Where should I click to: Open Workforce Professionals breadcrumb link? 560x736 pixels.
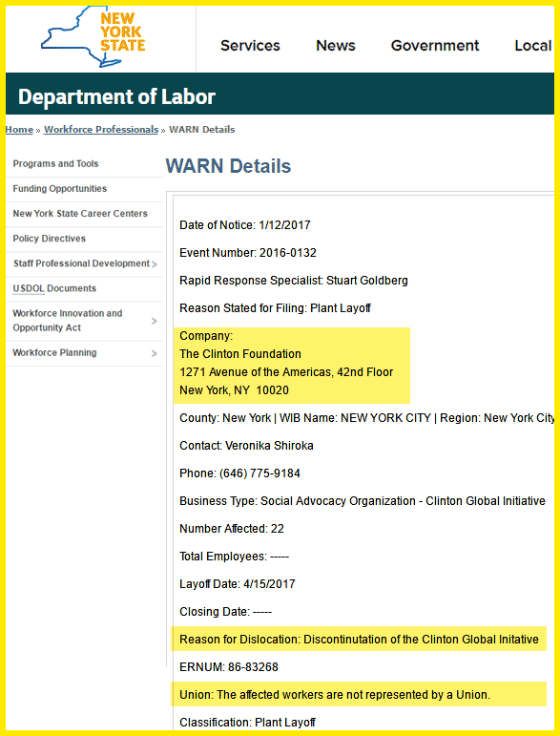click(x=101, y=130)
